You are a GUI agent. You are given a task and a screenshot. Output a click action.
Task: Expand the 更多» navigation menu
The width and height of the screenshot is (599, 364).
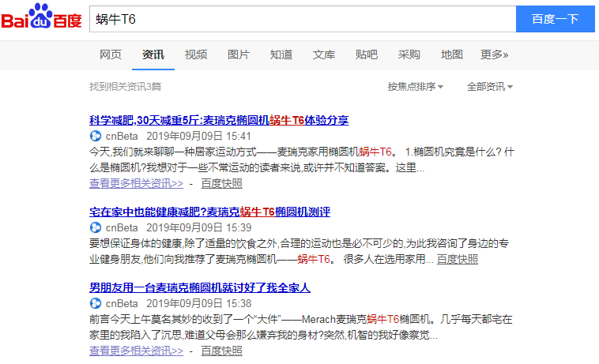(x=494, y=54)
